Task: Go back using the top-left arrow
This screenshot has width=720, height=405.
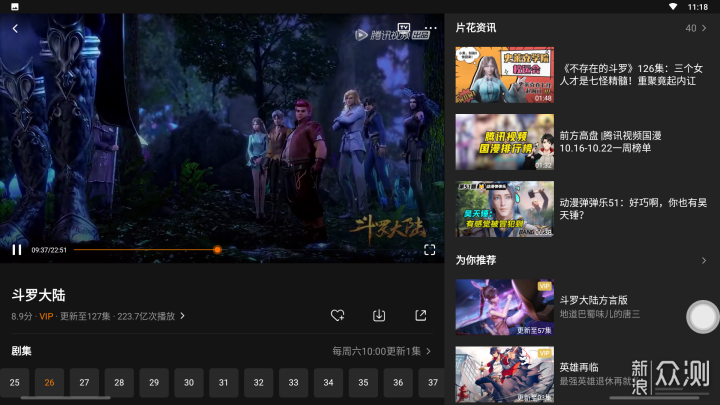Action: [x=15, y=28]
